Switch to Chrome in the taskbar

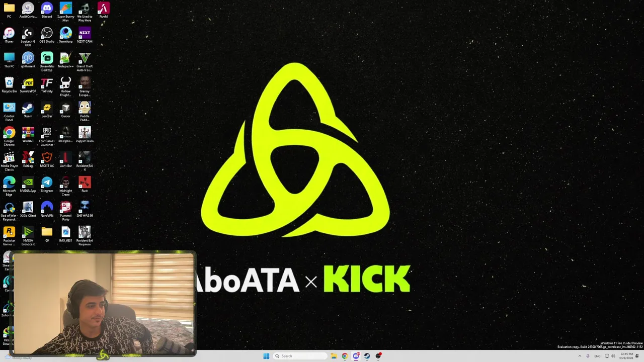click(345, 356)
